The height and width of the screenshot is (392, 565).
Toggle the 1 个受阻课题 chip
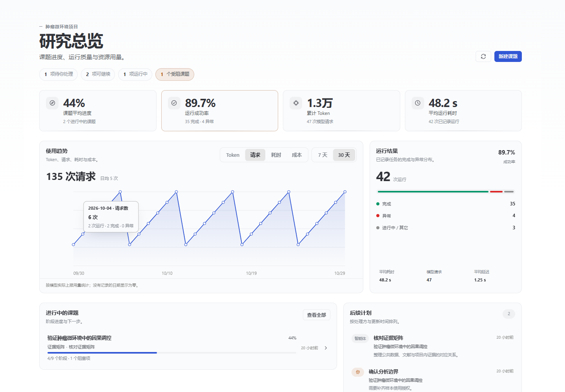tap(175, 74)
